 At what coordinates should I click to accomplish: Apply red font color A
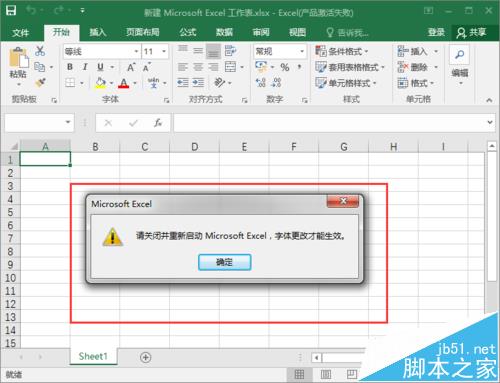click(x=124, y=83)
